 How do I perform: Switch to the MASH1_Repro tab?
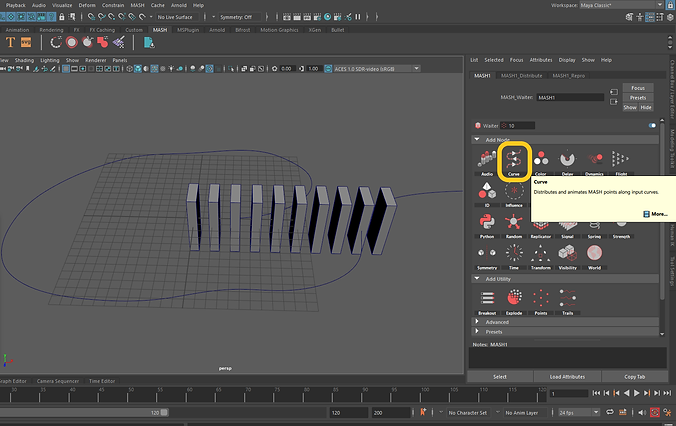pyautogui.click(x=568, y=75)
